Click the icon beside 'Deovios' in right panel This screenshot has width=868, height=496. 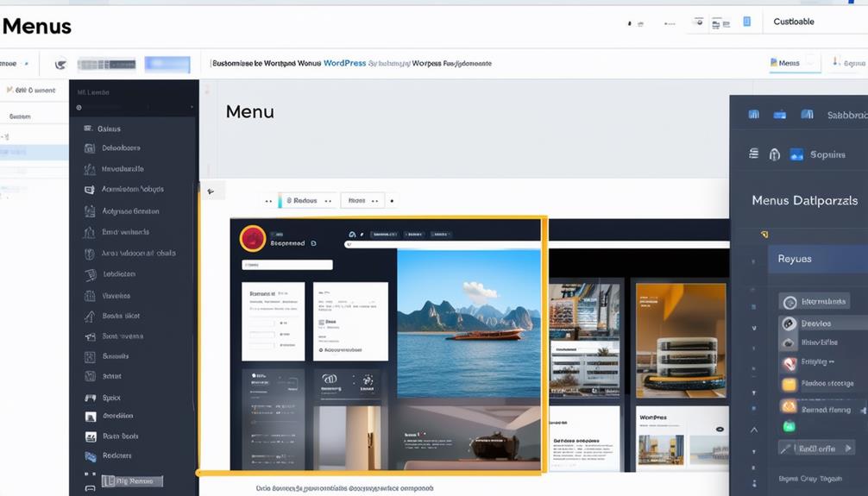[x=789, y=323]
